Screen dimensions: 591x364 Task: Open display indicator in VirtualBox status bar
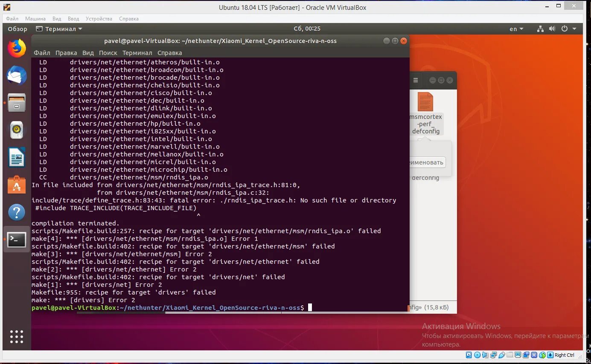[x=518, y=355]
